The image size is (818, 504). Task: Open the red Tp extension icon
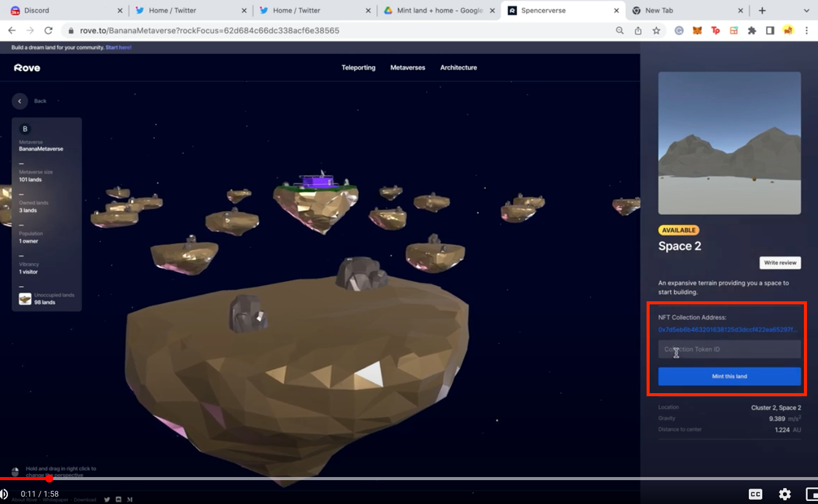(x=715, y=31)
